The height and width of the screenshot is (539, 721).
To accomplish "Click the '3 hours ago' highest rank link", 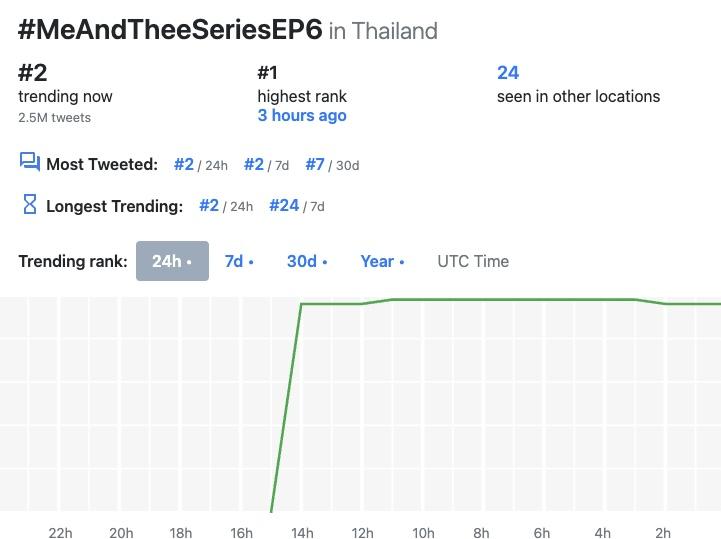I will tap(302, 116).
